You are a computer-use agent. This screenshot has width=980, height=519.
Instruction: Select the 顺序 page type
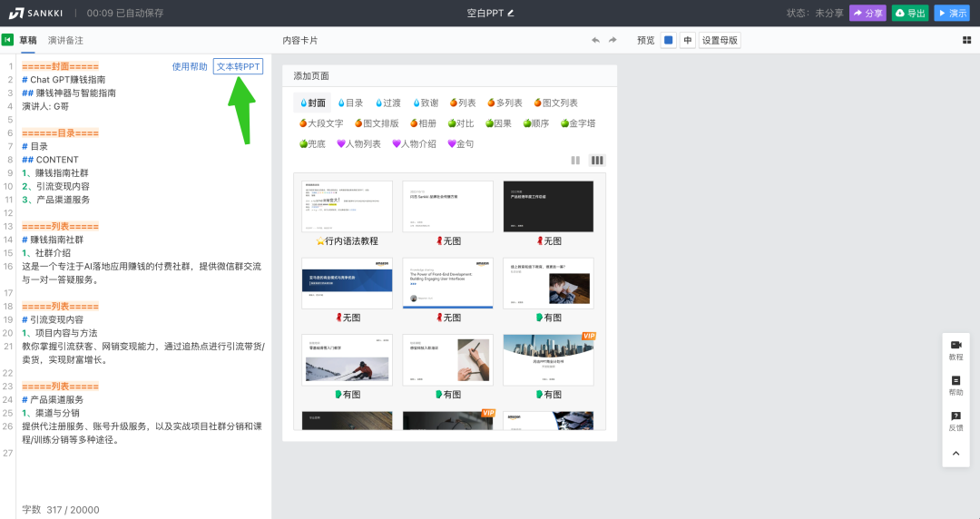point(535,123)
